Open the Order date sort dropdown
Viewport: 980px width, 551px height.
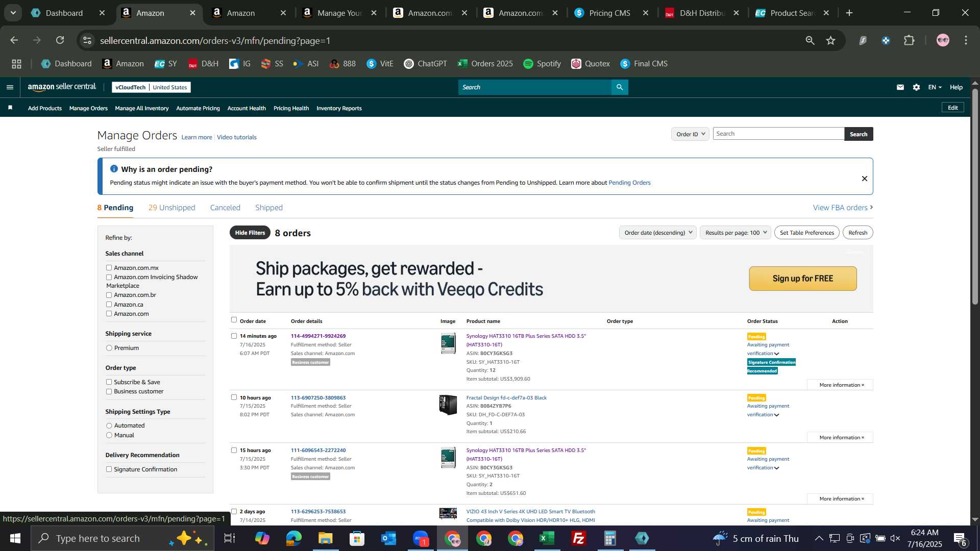(658, 233)
